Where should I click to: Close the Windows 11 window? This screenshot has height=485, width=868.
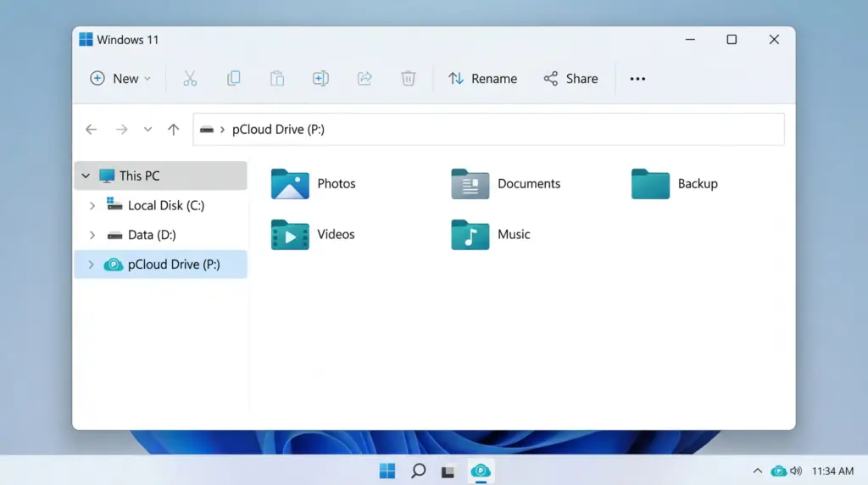(774, 39)
